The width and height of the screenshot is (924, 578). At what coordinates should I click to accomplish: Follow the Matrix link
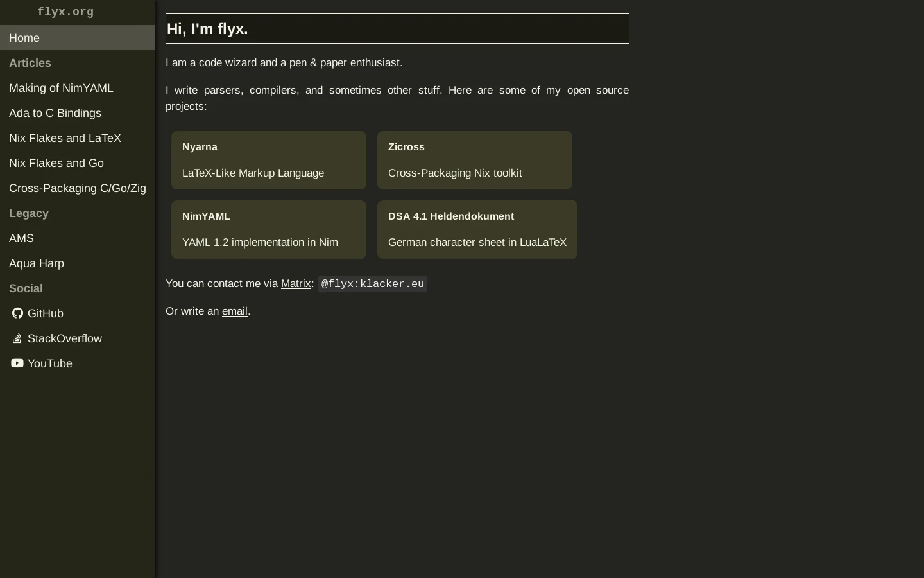296,283
